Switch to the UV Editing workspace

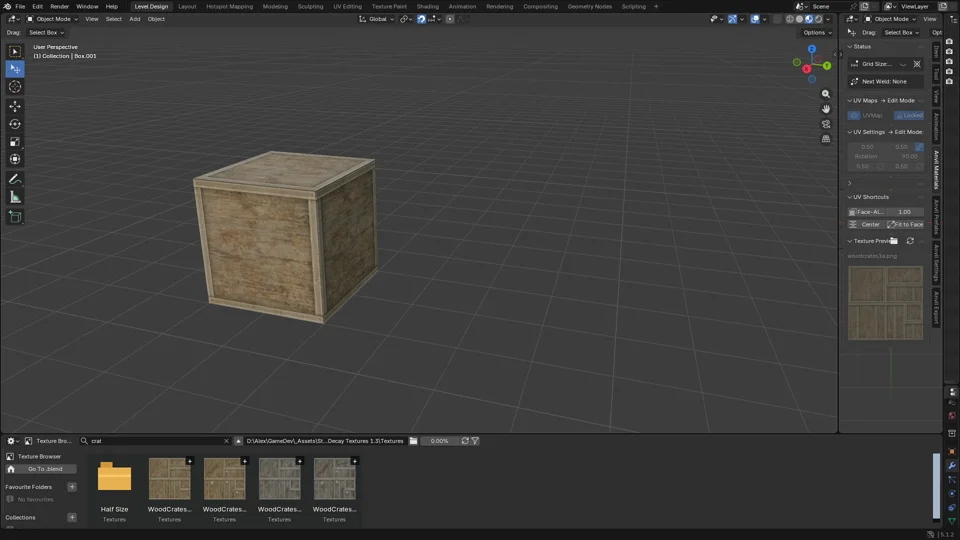click(347, 6)
